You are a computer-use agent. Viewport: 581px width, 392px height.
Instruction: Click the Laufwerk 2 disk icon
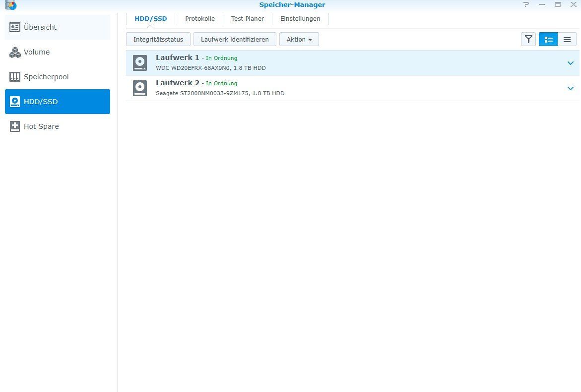pyautogui.click(x=140, y=88)
